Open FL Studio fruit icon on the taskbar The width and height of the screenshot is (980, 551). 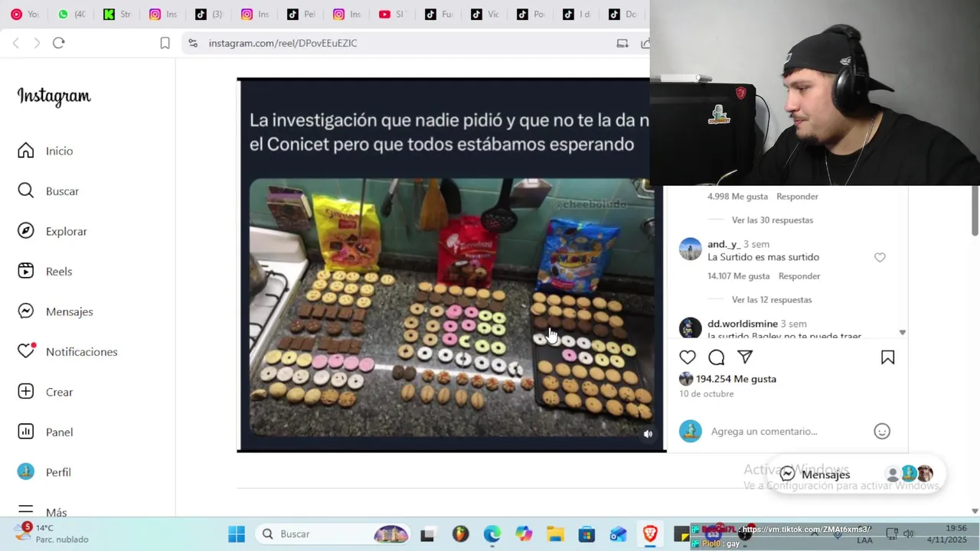[460, 534]
